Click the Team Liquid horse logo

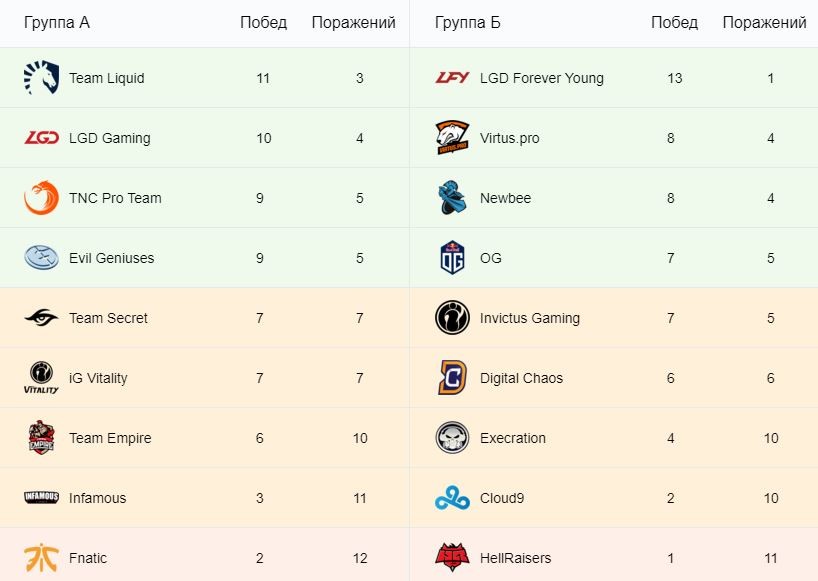point(41,78)
